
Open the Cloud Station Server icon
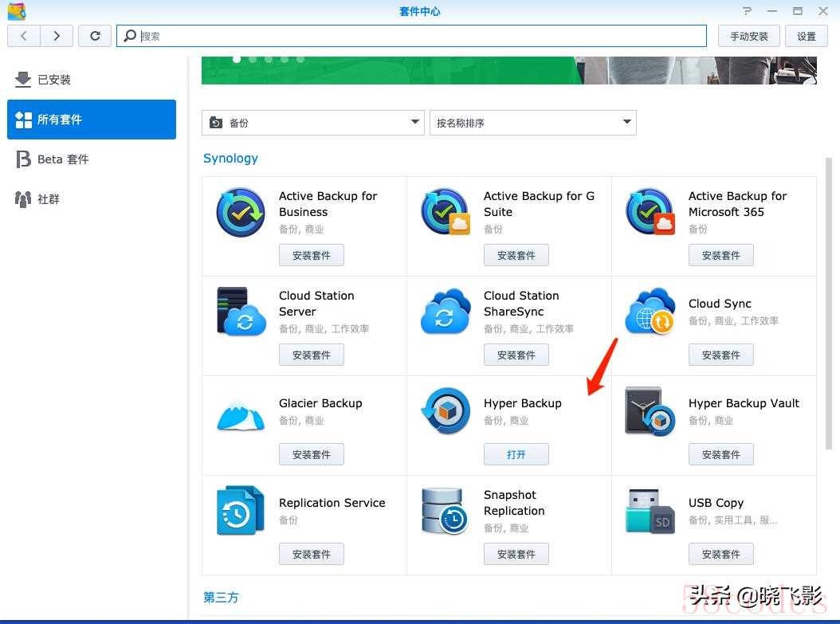point(241,311)
